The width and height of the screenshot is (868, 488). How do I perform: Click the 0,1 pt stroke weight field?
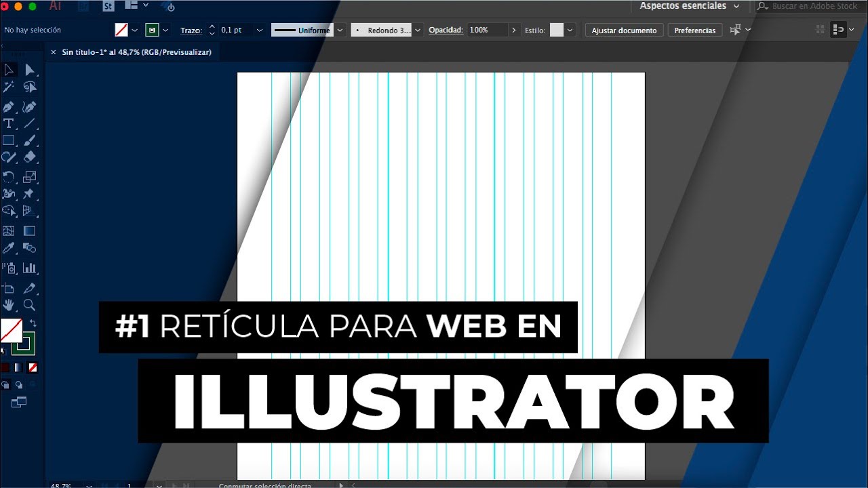(x=235, y=30)
